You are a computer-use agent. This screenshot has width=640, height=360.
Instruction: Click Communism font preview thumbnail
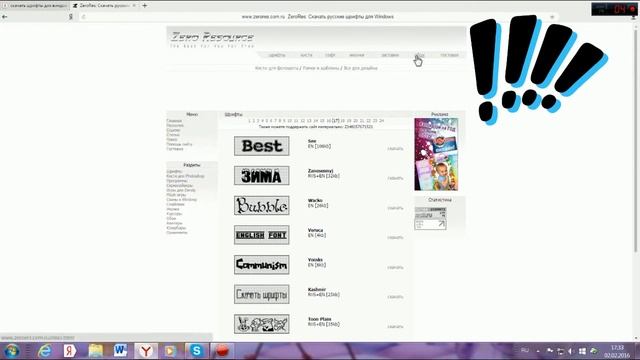[262, 264]
